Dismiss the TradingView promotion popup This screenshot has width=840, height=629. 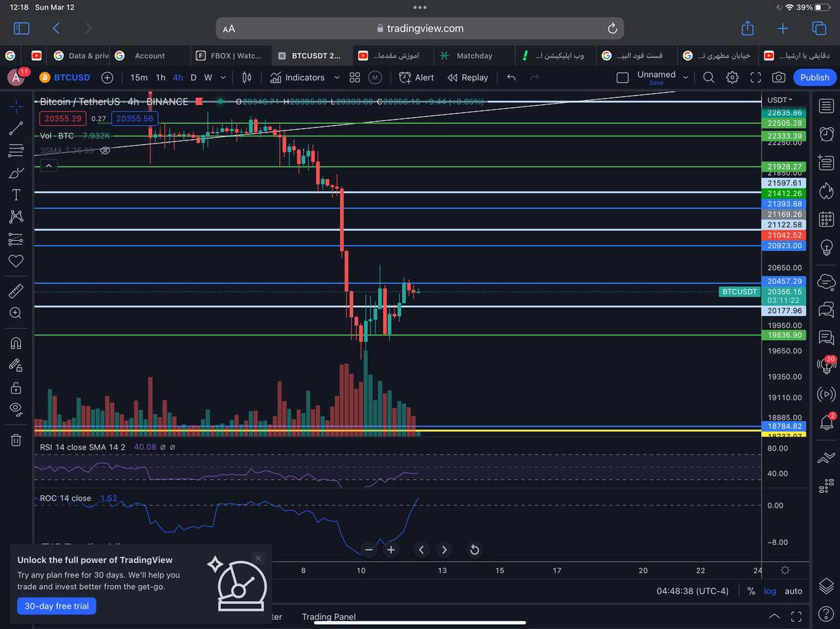click(x=258, y=558)
